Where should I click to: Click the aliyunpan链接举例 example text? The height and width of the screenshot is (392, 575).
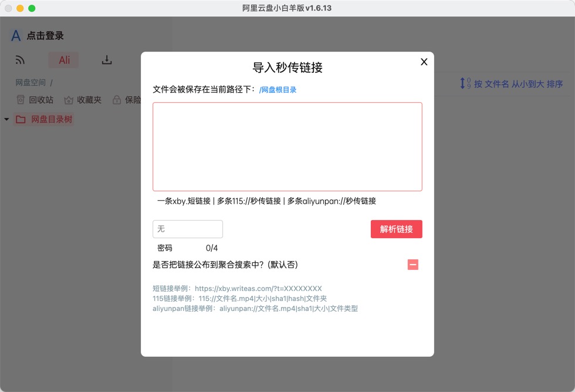(255, 309)
